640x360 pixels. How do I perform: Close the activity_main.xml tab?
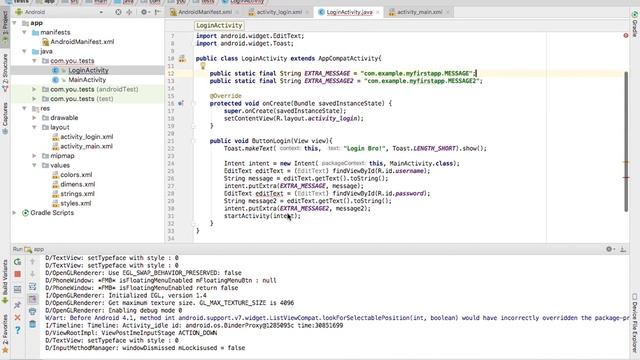click(x=448, y=12)
